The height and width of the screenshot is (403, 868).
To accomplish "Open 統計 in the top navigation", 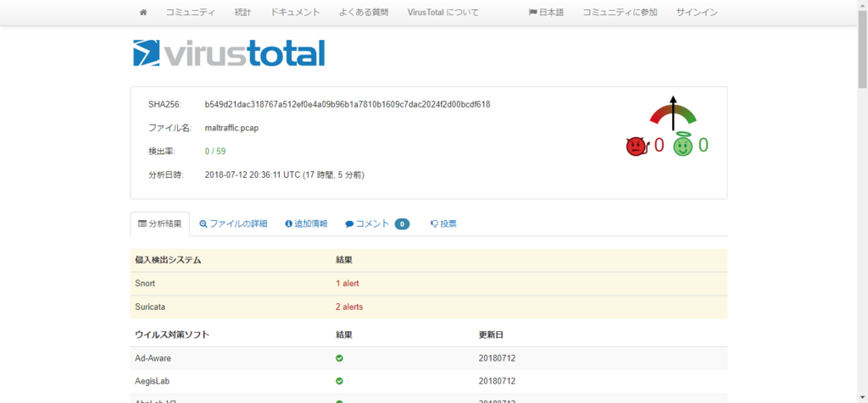I will [x=242, y=12].
